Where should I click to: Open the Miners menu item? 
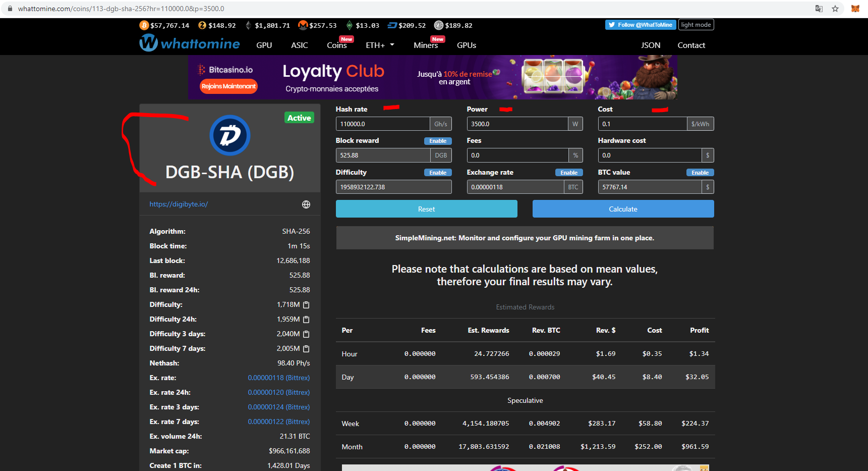426,45
